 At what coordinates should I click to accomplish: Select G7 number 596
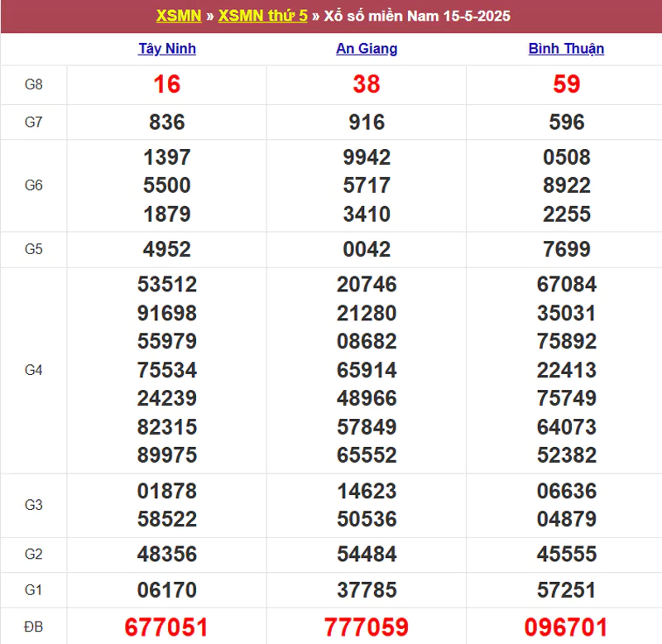pyautogui.click(x=567, y=122)
